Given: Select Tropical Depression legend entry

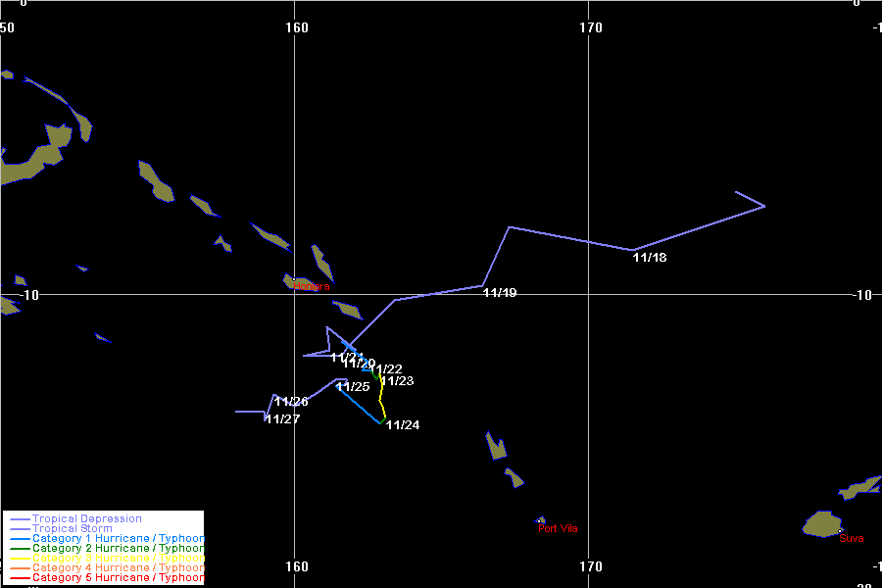Looking at the screenshot, I should [x=86, y=518].
